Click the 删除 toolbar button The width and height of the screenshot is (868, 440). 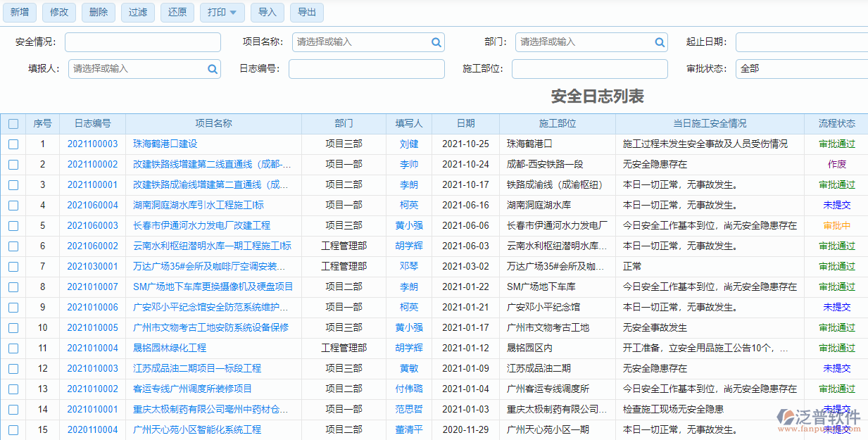[98, 12]
